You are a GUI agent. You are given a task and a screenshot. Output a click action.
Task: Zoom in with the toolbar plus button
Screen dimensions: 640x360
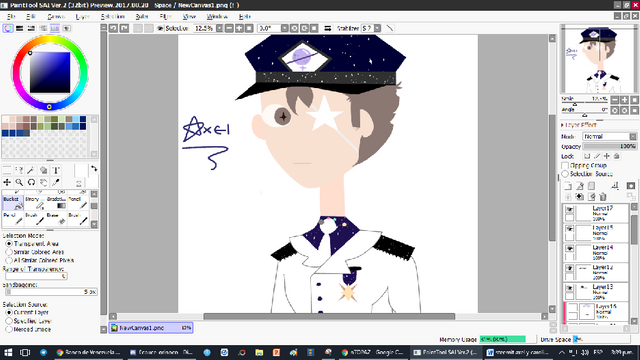pyautogui.click(x=239, y=28)
